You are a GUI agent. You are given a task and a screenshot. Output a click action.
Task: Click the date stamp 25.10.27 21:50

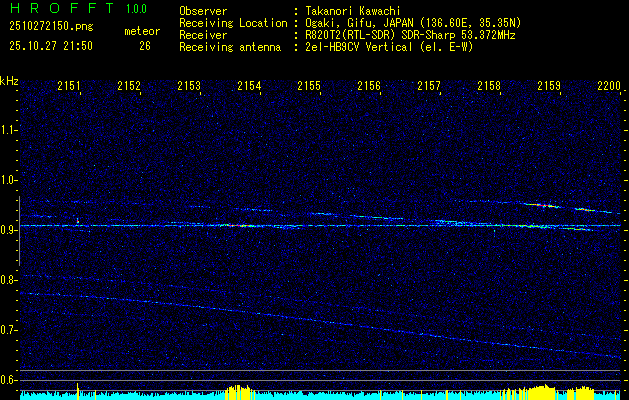coord(50,46)
